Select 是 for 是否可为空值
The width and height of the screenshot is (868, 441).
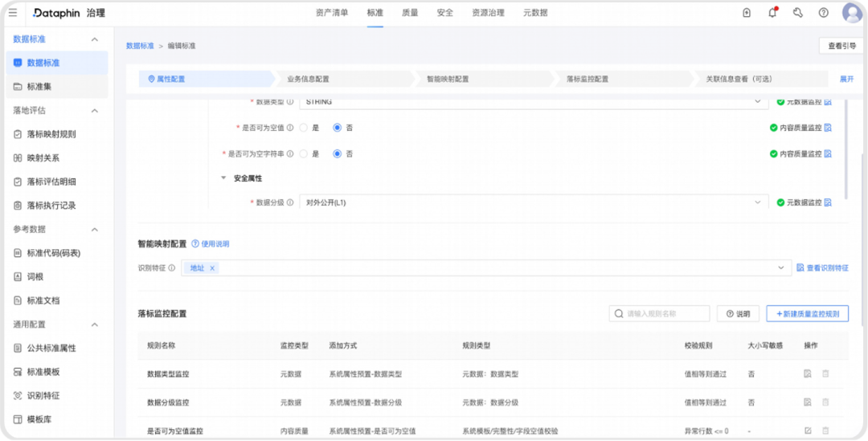tap(303, 128)
